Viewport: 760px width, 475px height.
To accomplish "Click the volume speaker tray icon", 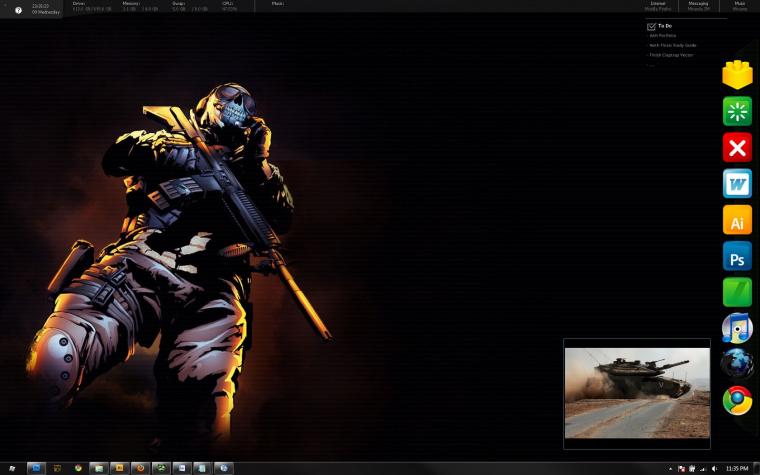I will pos(714,469).
